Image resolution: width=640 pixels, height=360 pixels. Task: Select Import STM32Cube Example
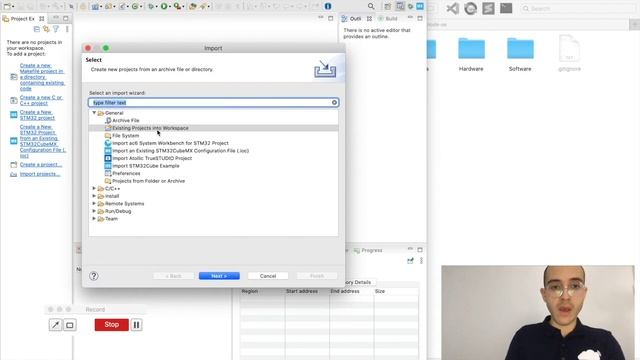146,166
